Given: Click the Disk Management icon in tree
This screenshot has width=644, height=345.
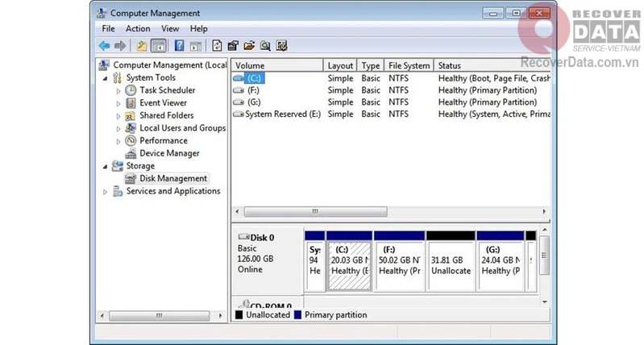Looking at the screenshot, I should (131, 178).
